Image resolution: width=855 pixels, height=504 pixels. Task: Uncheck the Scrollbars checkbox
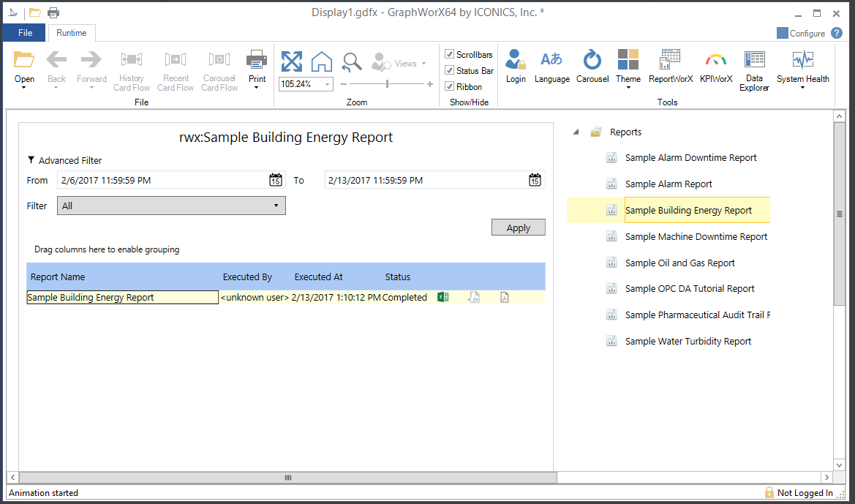pos(450,54)
